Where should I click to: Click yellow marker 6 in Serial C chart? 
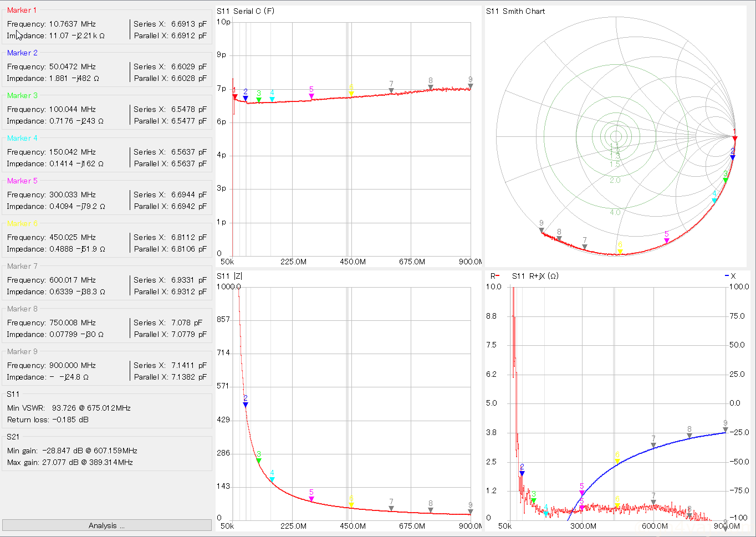click(351, 94)
